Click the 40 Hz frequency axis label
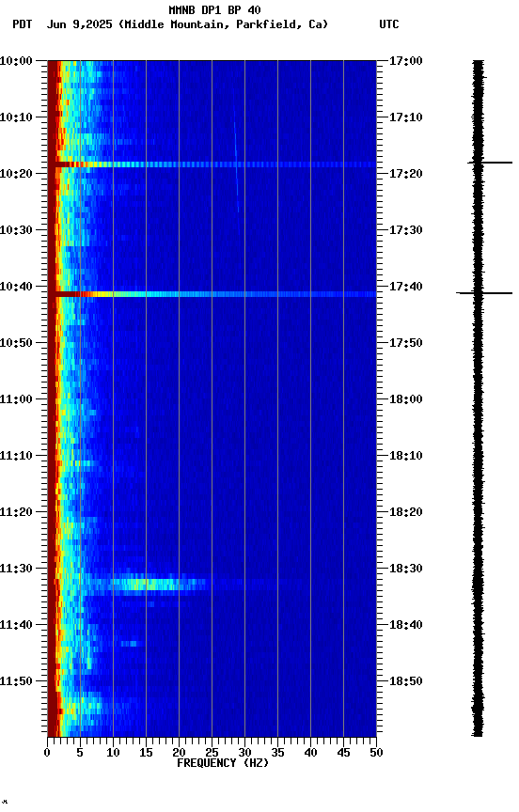Viewport: 519px width, 812px height. point(310,753)
